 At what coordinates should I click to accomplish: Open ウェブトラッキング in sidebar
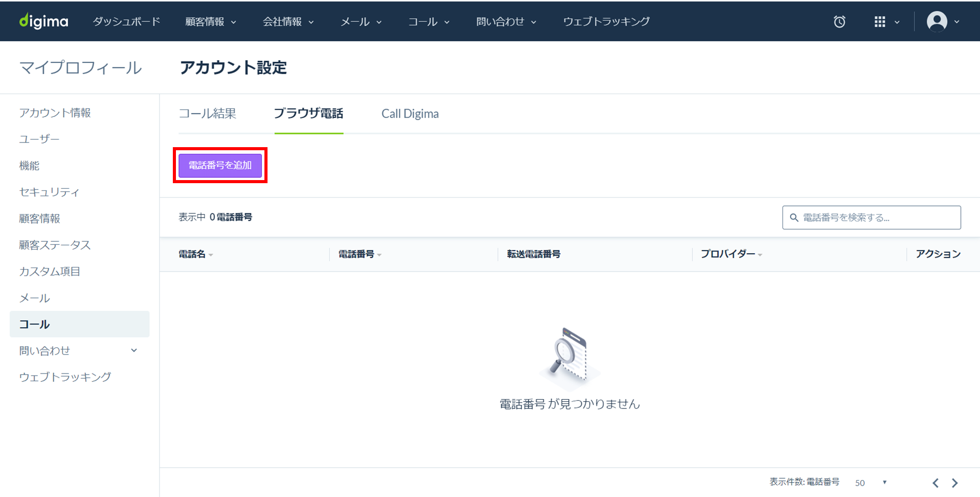(x=65, y=377)
